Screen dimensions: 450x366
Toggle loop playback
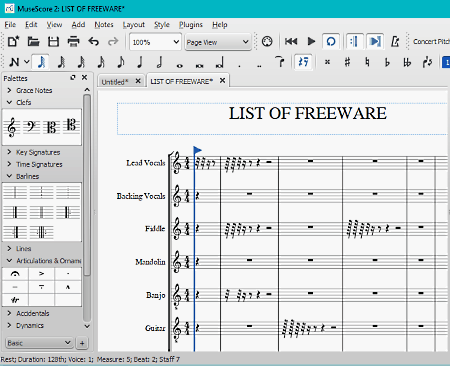331,41
